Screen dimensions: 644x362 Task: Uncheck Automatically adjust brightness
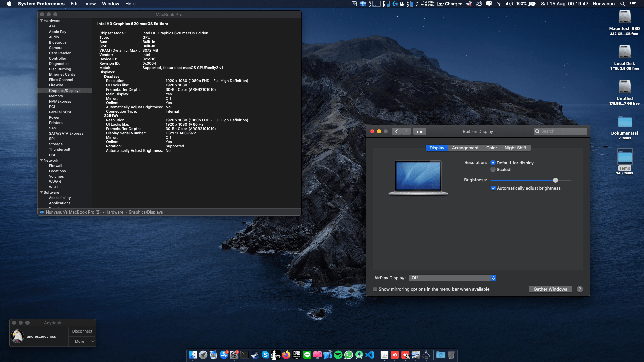click(493, 188)
